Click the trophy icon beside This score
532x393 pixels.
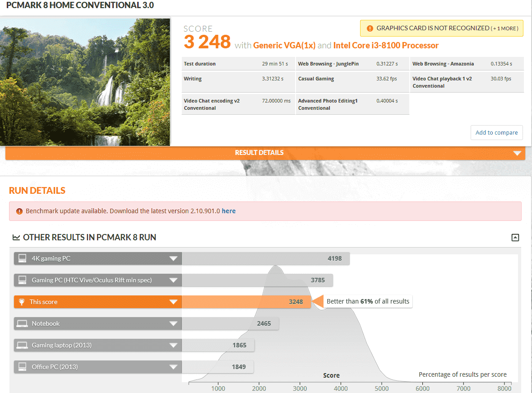21,302
